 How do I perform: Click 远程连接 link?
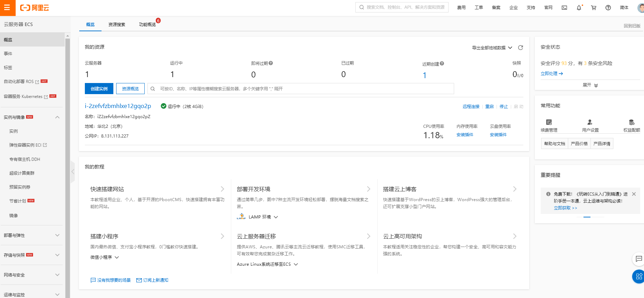(x=471, y=107)
